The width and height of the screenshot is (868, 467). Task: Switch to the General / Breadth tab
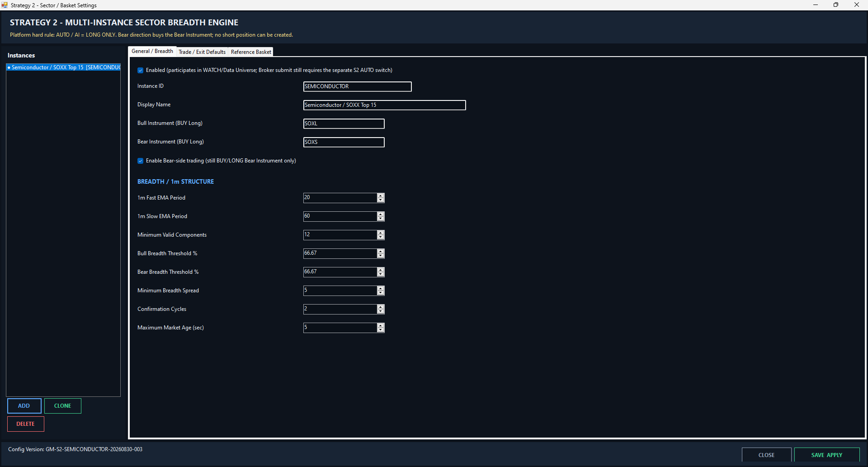coord(152,51)
